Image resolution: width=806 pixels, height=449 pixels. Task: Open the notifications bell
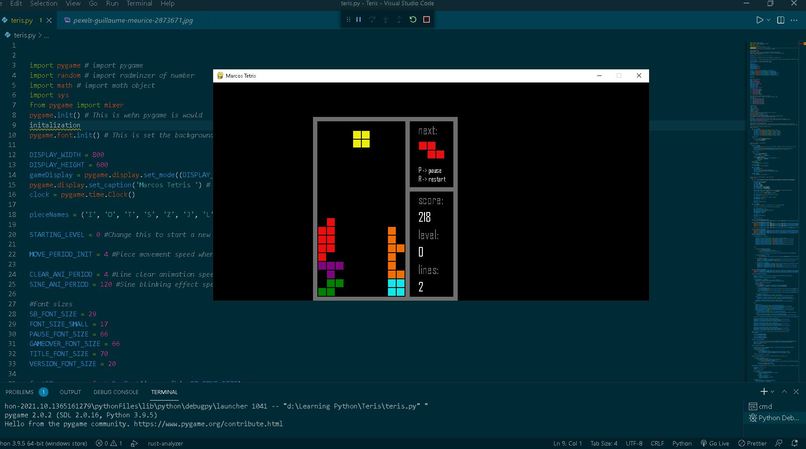(795, 443)
